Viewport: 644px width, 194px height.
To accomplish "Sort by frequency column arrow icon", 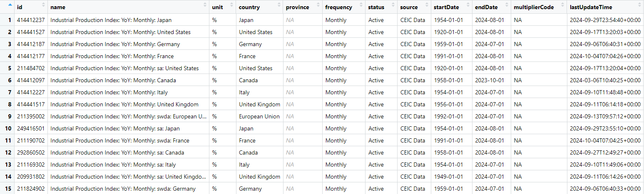I will coord(361,5).
